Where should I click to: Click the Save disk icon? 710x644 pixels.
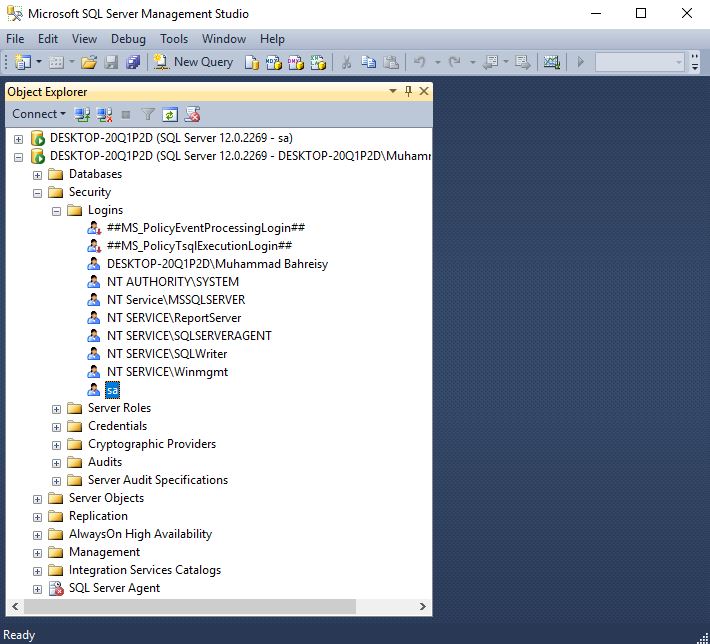[x=111, y=62]
